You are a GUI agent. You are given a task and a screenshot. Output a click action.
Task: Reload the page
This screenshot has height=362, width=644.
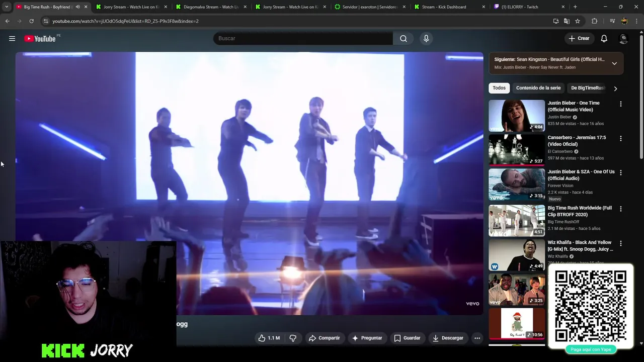pos(31,21)
